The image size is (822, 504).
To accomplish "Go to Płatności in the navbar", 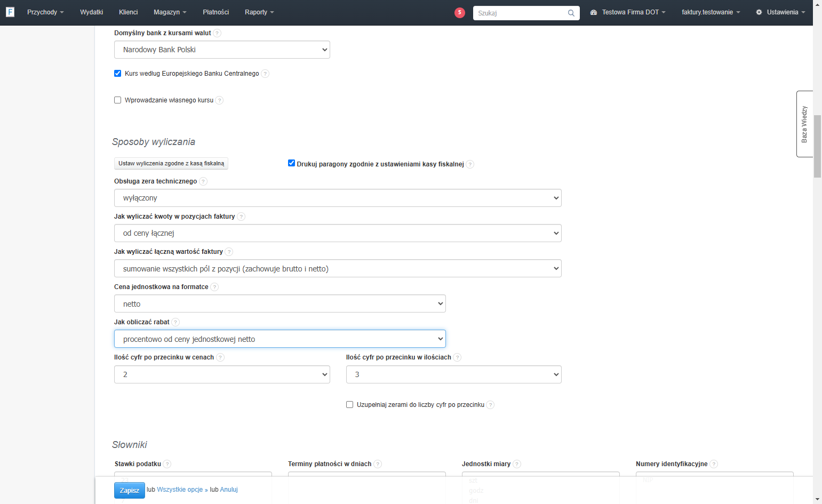I will pos(216,12).
